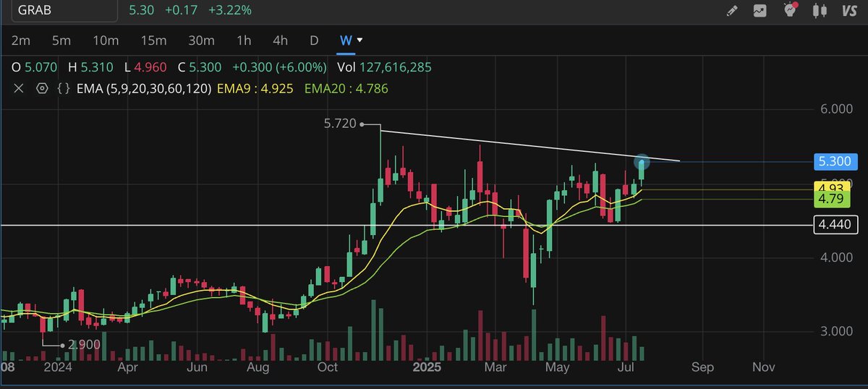Switch to the 1h timeframe
The width and height of the screenshot is (868, 389).
pyautogui.click(x=244, y=40)
